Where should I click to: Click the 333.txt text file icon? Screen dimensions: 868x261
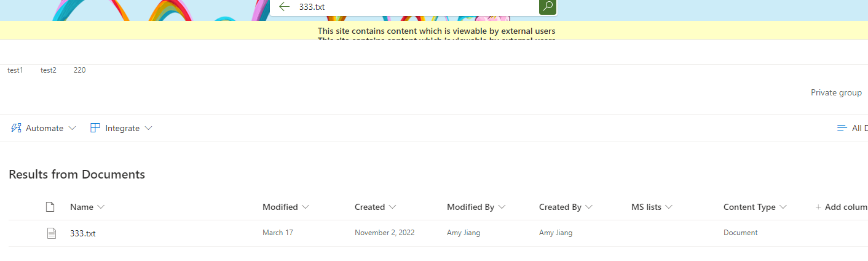pyautogui.click(x=52, y=233)
